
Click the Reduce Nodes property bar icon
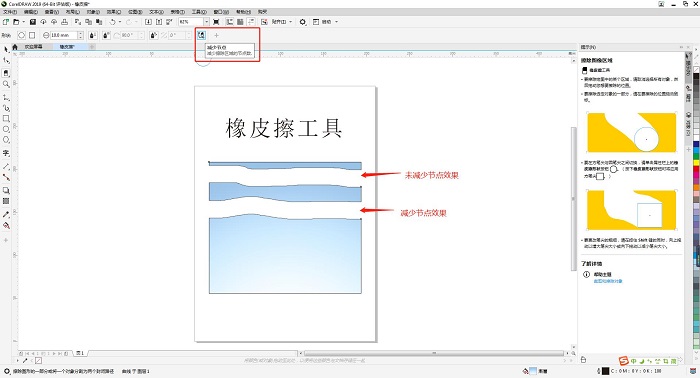point(201,35)
